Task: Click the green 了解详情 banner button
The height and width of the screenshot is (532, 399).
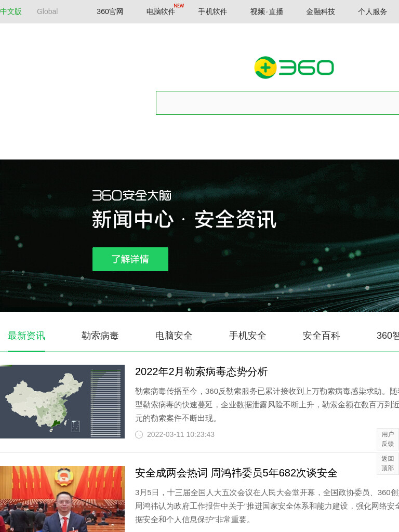Action: pyautogui.click(x=130, y=259)
